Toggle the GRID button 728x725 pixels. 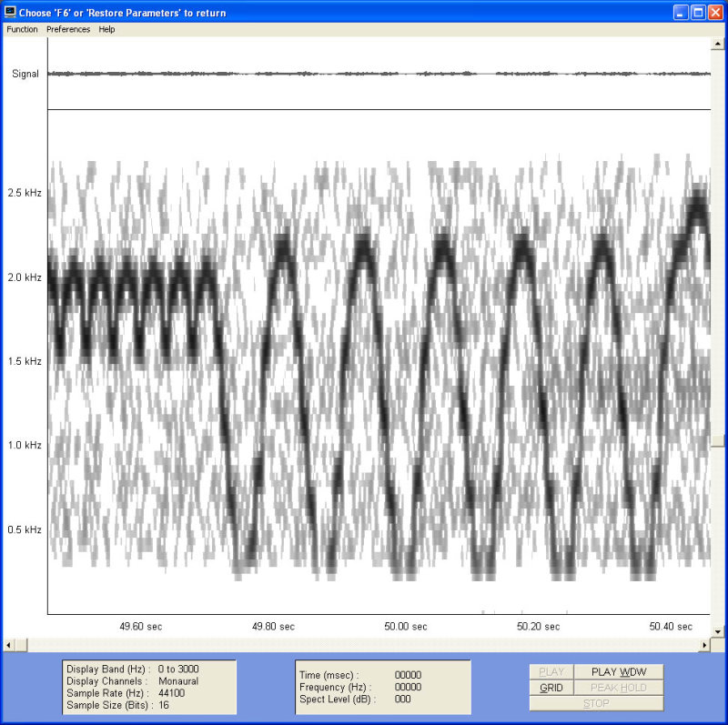(x=551, y=688)
